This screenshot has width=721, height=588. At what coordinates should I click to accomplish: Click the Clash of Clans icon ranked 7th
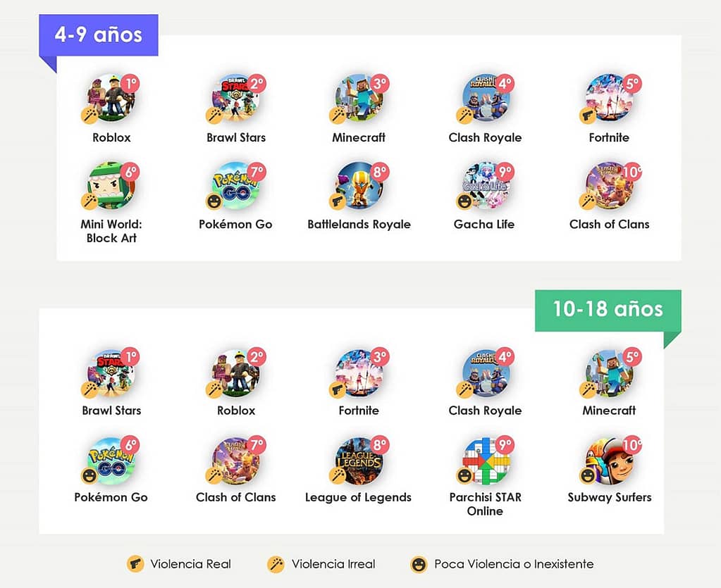tap(235, 461)
